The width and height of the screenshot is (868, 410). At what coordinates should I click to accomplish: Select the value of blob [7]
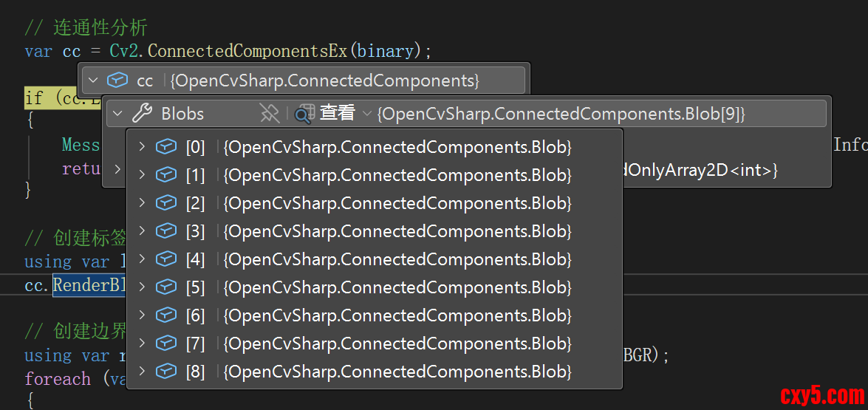(397, 344)
